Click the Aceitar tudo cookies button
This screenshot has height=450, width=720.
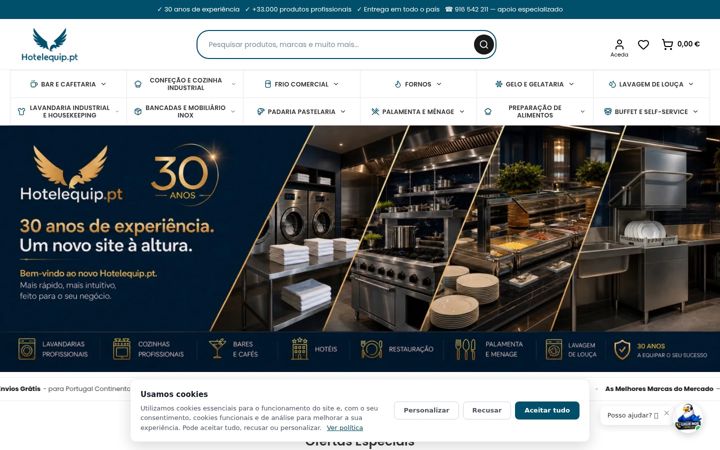[547, 410]
